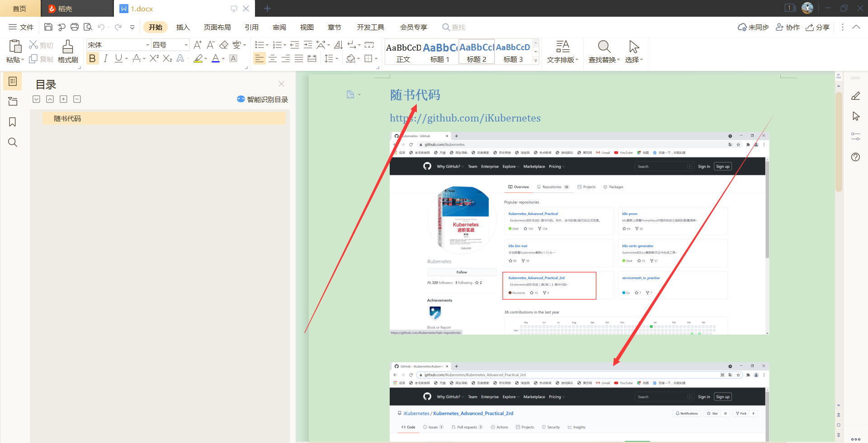Click the pen edit icon on right sidebar
The height and width of the screenshot is (443, 868).
pos(855,96)
